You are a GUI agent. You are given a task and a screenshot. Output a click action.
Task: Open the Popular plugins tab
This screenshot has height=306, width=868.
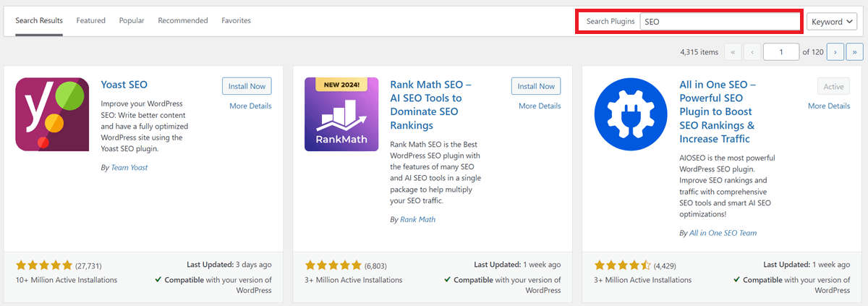point(132,21)
